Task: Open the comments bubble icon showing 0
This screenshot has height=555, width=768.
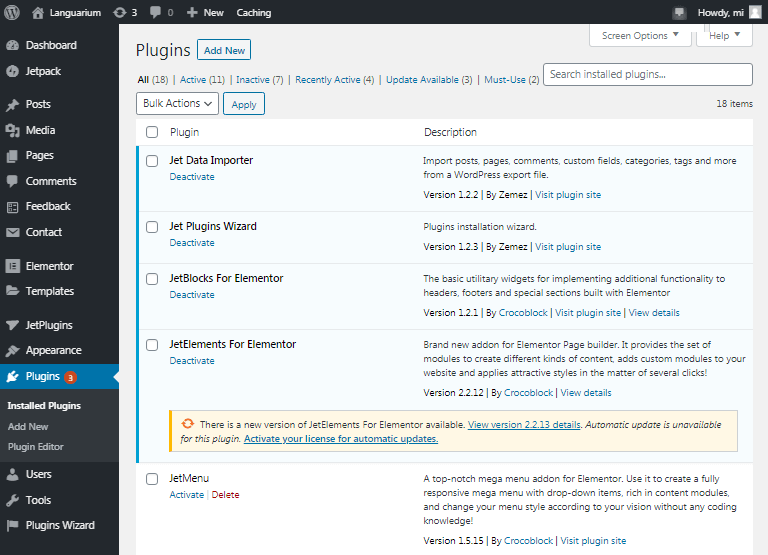Action: click(155, 13)
